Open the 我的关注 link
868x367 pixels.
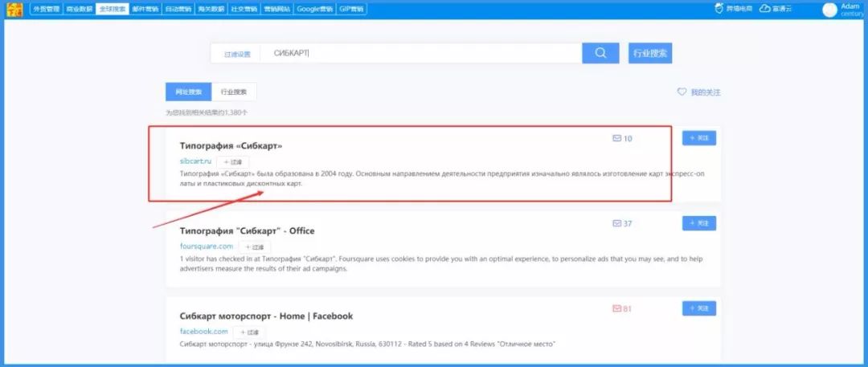[x=706, y=92]
